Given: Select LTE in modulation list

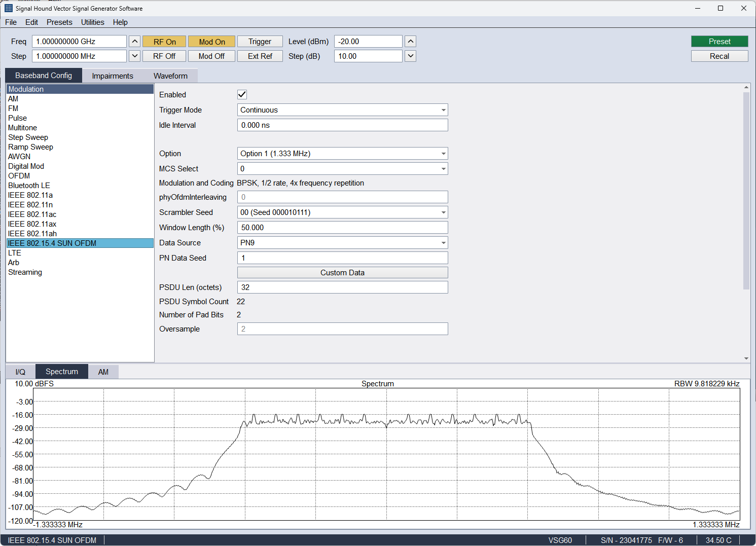Looking at the screenshot, I should pyautogui.click(x=80, y=253).
